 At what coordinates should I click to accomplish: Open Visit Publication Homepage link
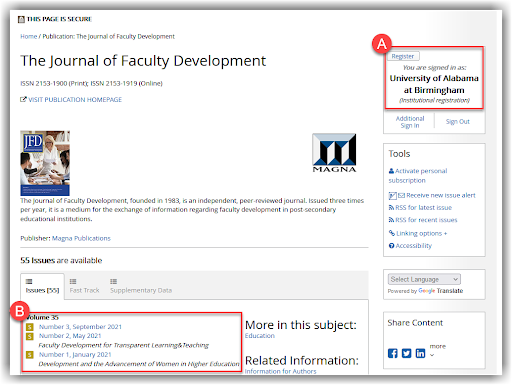75,100
